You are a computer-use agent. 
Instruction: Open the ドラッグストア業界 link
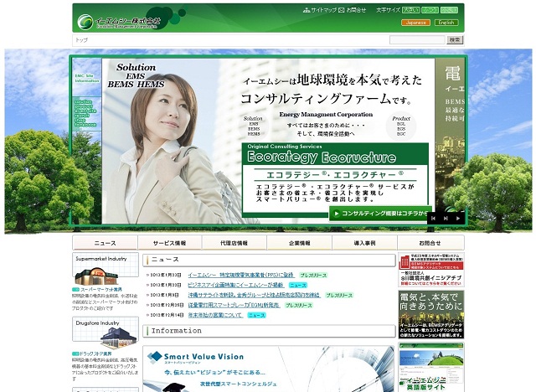[95, 353]
